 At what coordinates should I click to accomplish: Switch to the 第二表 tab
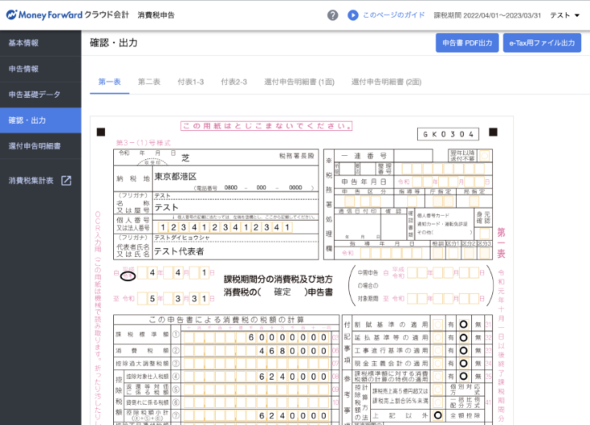149,82
